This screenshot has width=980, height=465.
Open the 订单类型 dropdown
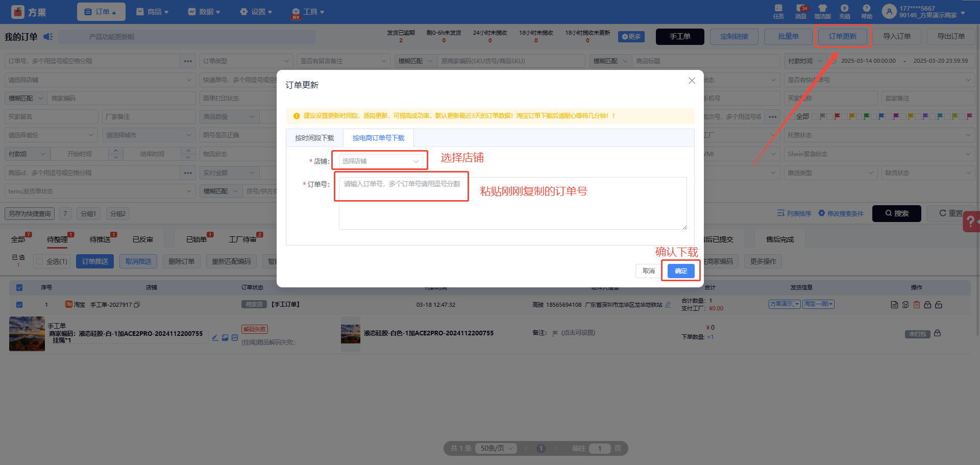pyautogui.click(x=247, y=61)
